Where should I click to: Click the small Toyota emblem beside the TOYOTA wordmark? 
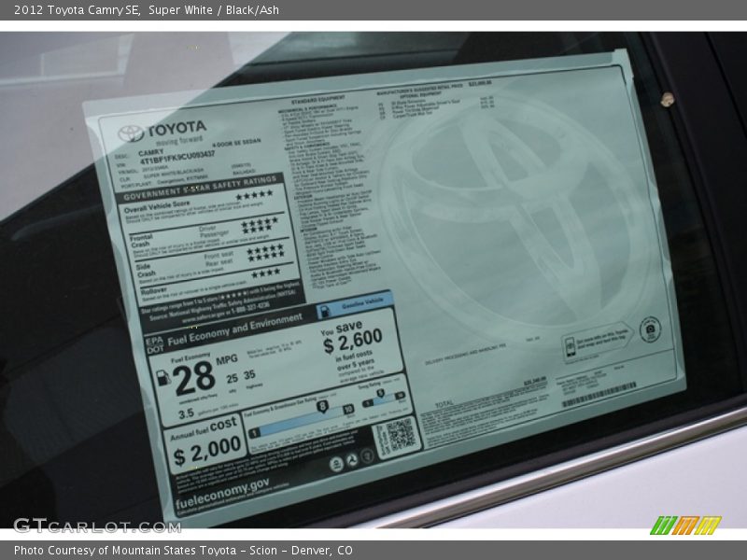pos(131,133)
